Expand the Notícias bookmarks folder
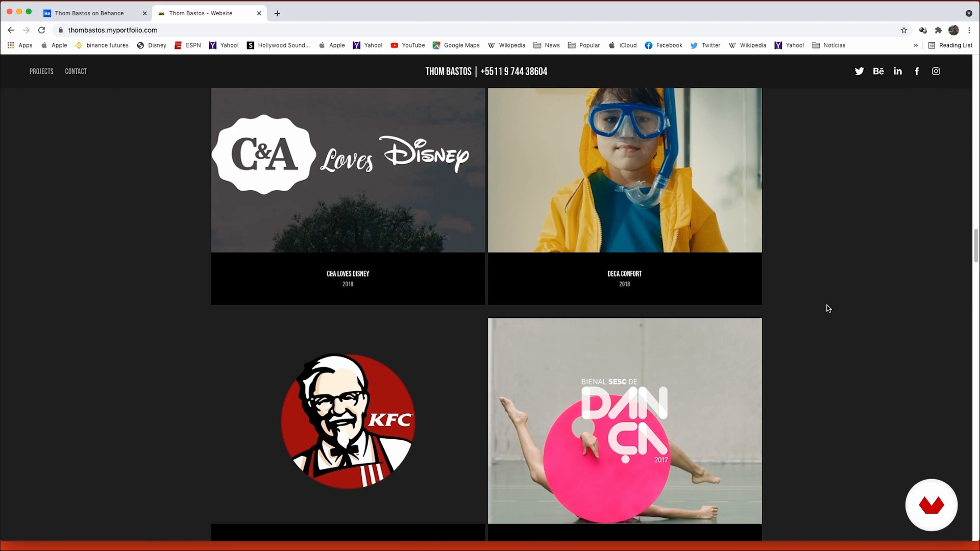This screenshot has height=551, width=980. [829, 45]
